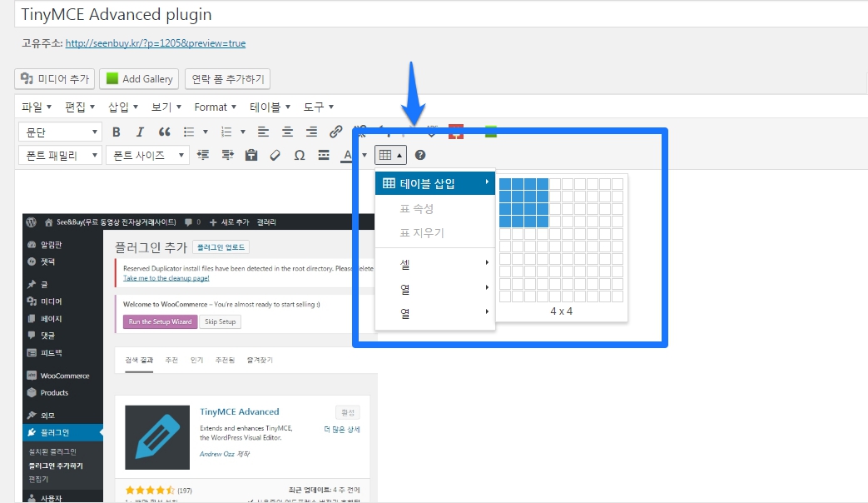Open the 폰트 패밀리 font family dropdown
The image size is (868, 503).
[59, 155]
